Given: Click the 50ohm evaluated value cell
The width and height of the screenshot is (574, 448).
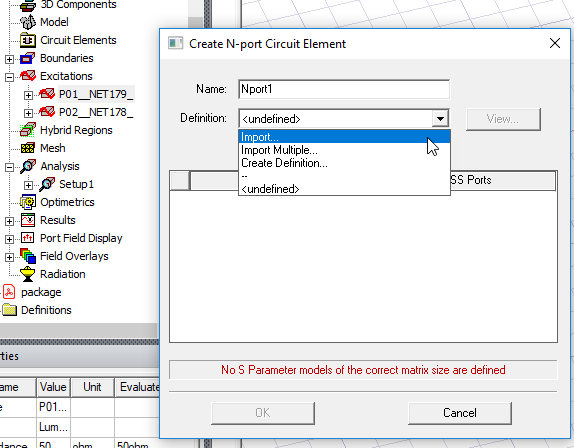Looking at the screenshot, I should click(x=137, y=443).
